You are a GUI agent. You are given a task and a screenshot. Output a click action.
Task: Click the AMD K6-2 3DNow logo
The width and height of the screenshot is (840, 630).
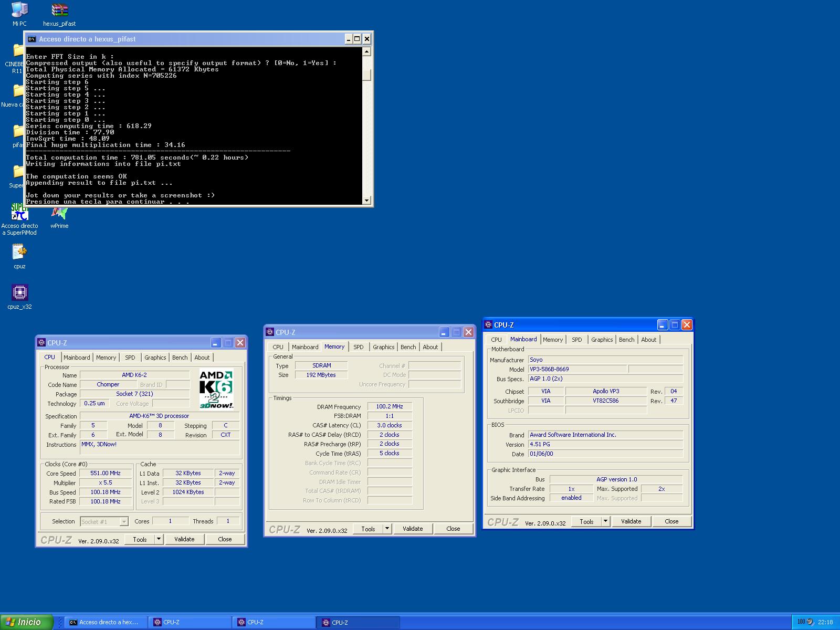(216, 390)
